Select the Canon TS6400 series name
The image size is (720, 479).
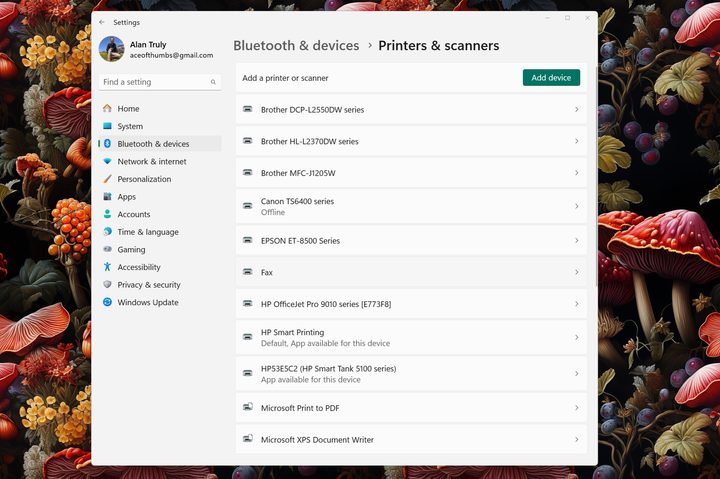(x=297, y=201)
